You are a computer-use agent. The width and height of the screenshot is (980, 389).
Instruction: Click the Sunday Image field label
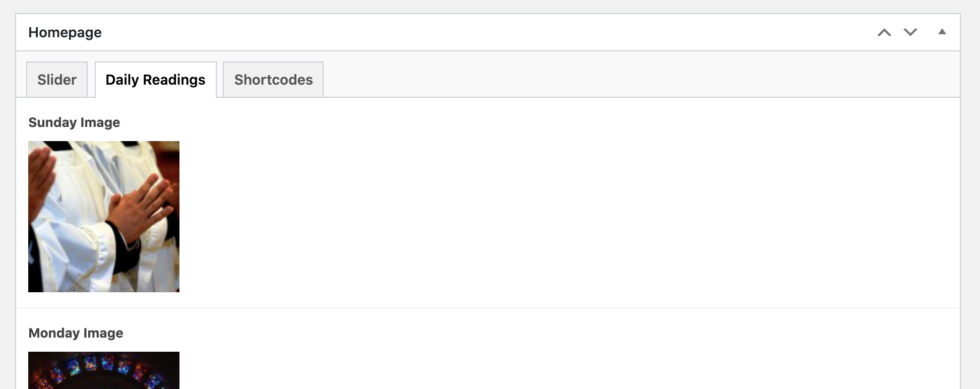click(74, 122)
